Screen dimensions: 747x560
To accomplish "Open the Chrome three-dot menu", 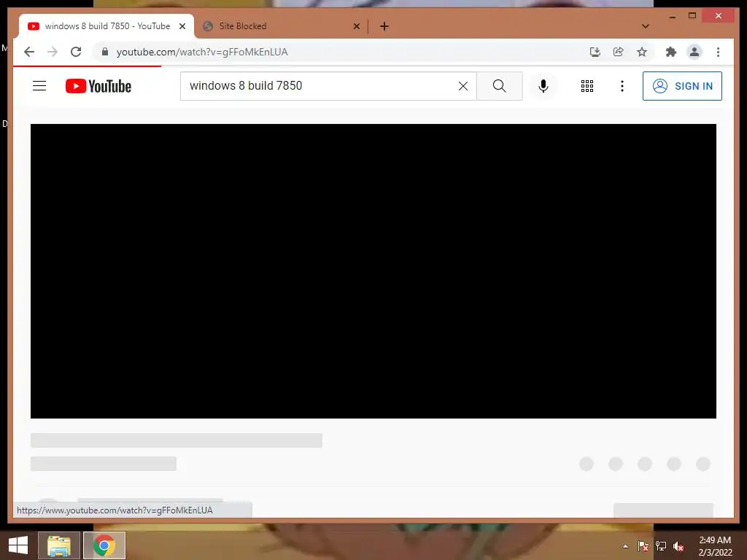I will point(718,52).
